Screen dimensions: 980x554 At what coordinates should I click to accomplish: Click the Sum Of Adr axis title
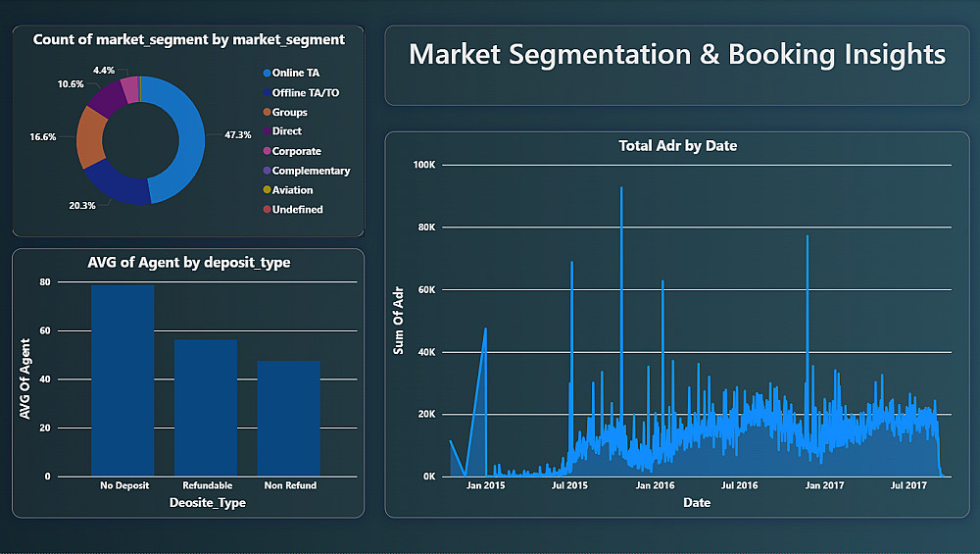point(398,321)
